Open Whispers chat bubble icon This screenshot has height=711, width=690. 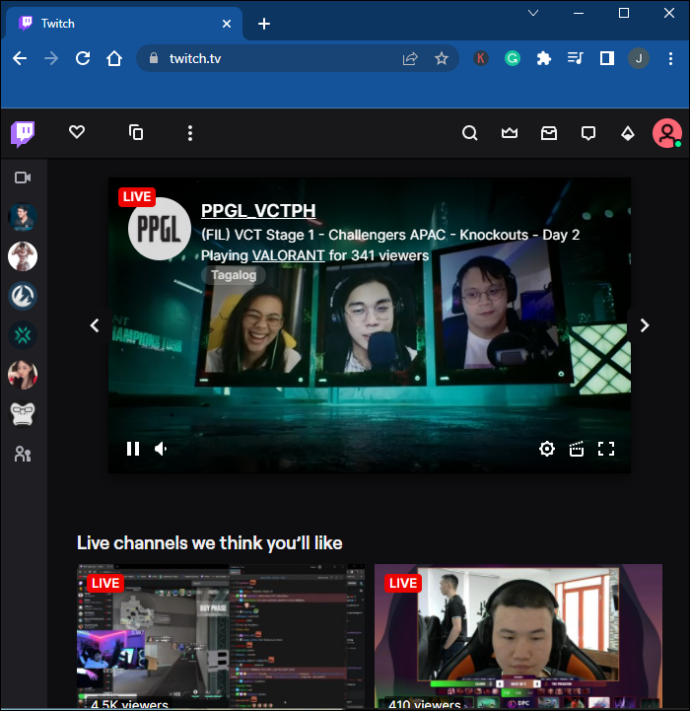[588, 133]
